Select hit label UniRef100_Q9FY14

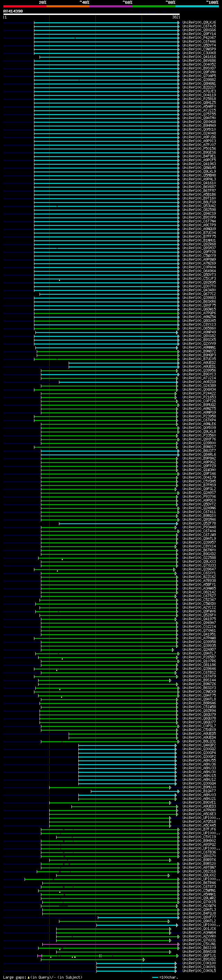click(199, 34)
